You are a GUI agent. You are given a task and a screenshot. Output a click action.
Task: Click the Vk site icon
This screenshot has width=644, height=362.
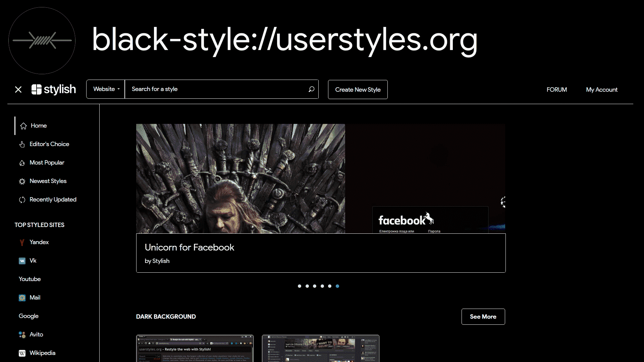point(22,261)
